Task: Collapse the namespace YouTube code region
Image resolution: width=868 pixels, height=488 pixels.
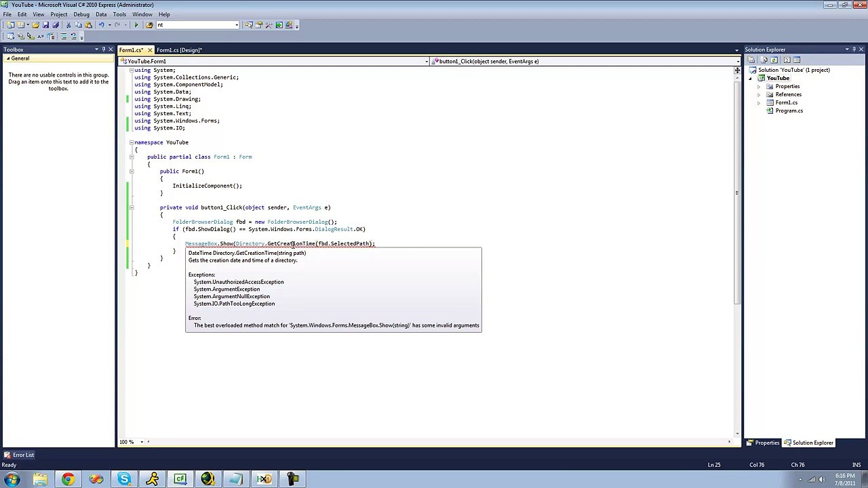Action: (x=132, y=142)
